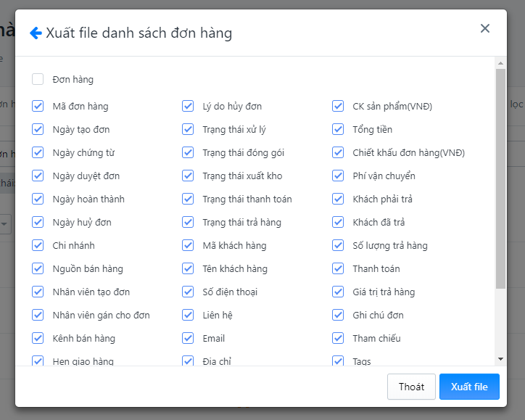
Task: Uncheck Khách phải trả checkbox
Action: 338,199
